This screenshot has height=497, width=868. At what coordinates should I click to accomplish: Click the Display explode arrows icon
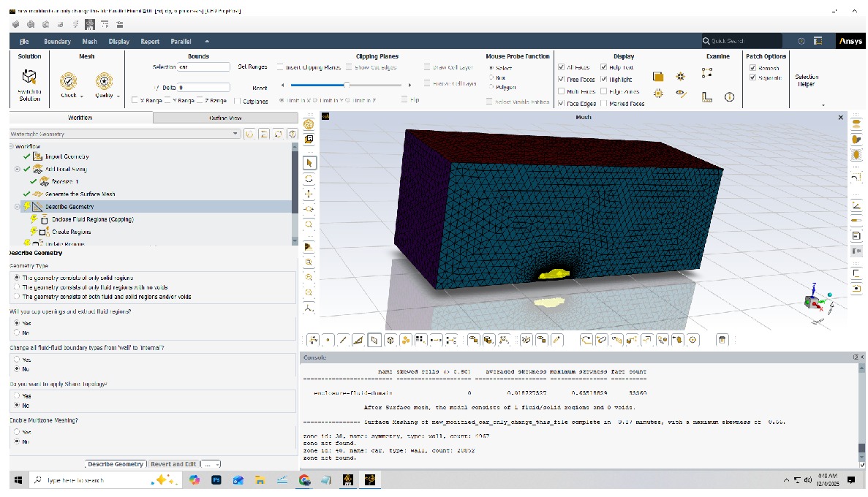tap(680, 76)
